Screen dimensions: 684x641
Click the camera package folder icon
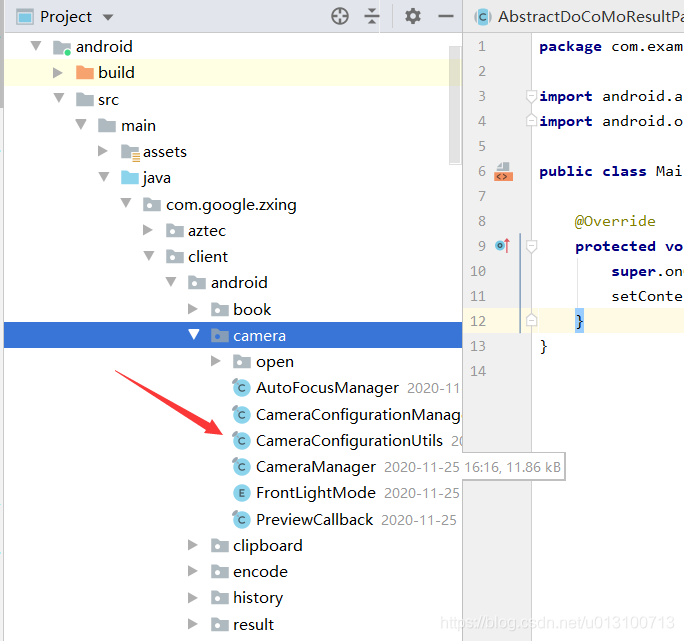(220, 336)
